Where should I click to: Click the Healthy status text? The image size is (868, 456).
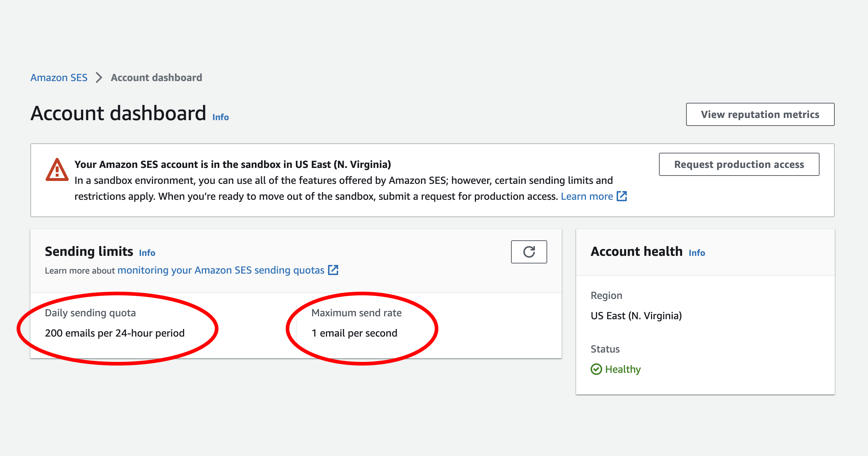pyautogui.click(x=623, y=369)
